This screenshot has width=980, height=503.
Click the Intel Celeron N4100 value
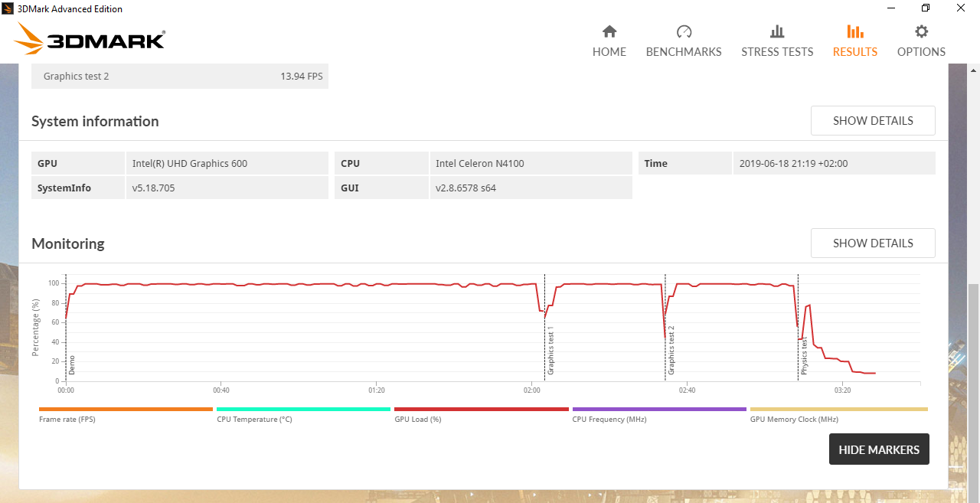tap(480, 163)
